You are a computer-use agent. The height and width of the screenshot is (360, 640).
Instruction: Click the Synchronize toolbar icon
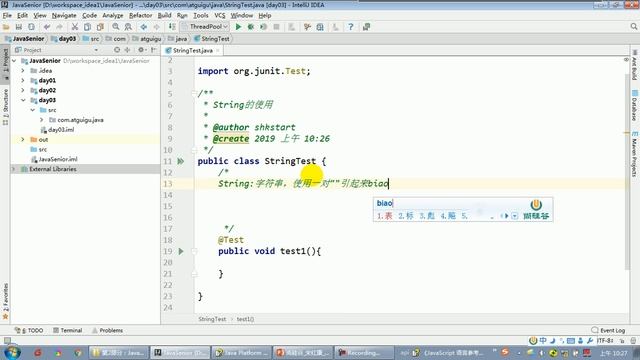pyautogui.click(x=31, y=27)
